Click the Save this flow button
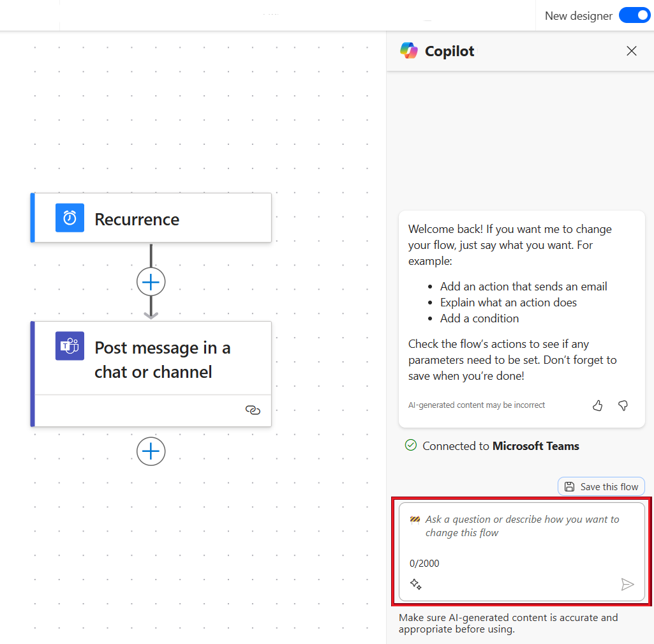Screen dimensions: 654x644 point(600,486)
